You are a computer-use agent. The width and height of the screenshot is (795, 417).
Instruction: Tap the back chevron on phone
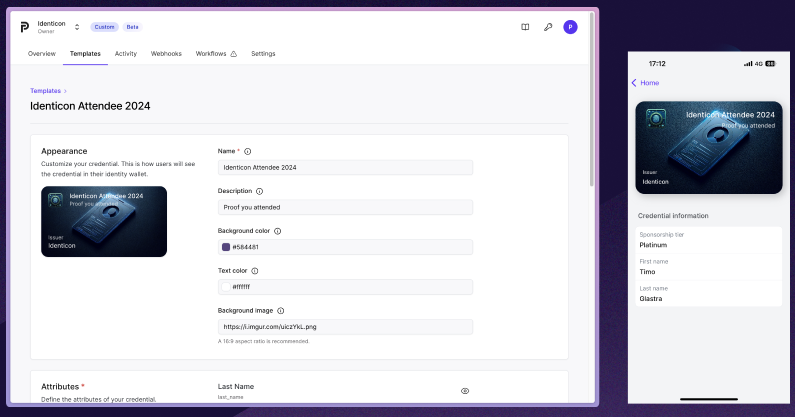tap(634, 83)
